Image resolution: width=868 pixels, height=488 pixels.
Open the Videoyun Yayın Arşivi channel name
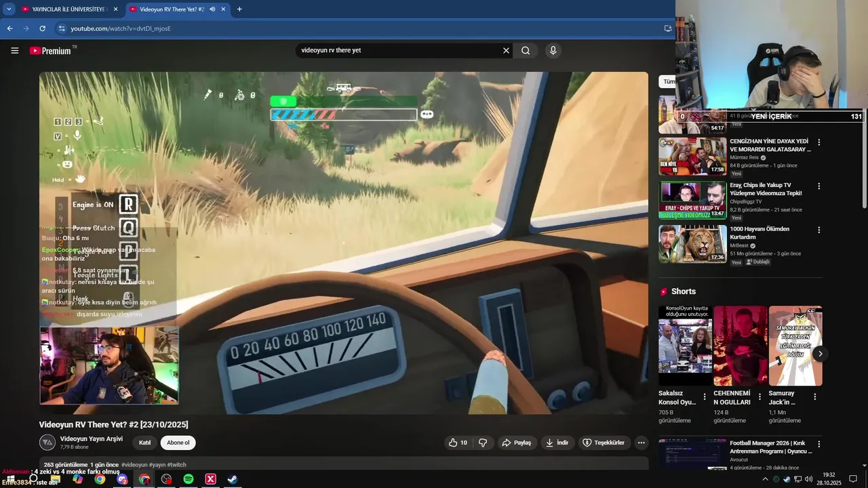(92, 439)
